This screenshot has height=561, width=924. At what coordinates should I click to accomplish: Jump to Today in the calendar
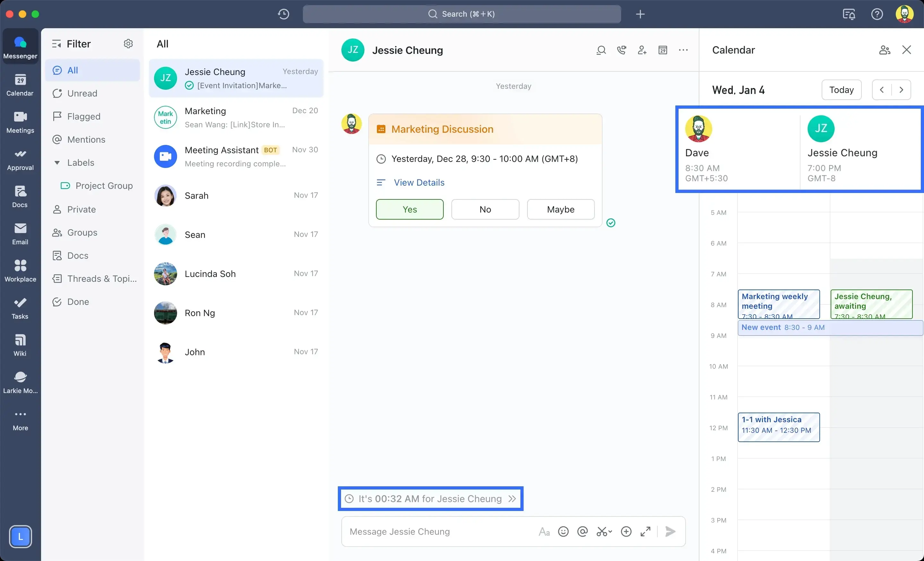[x=841, y=90]
